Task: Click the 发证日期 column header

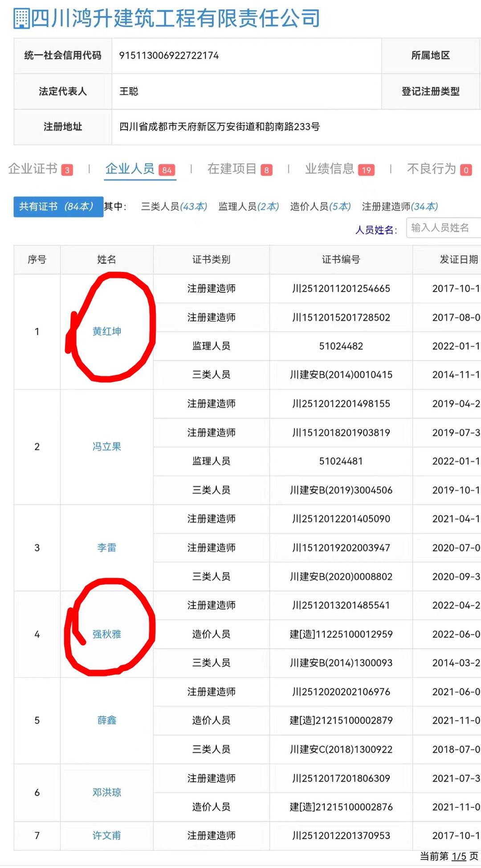Action: [447, 260]
